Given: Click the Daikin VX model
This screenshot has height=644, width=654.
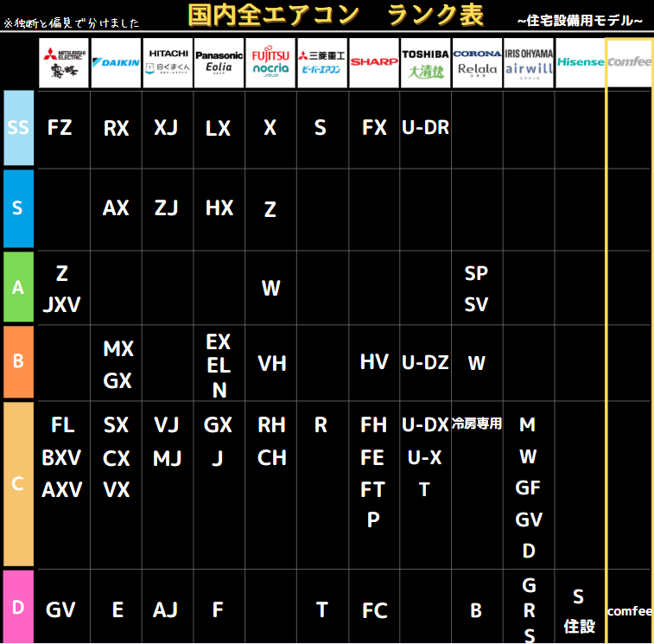Looking at the screenshot, I should click(117, 490).
